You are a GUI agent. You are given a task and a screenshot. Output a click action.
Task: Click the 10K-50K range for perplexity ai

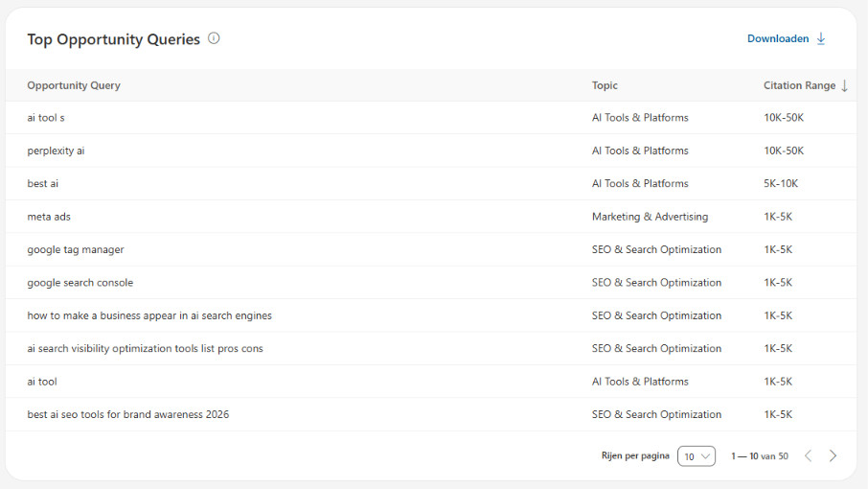coord(784,151)
